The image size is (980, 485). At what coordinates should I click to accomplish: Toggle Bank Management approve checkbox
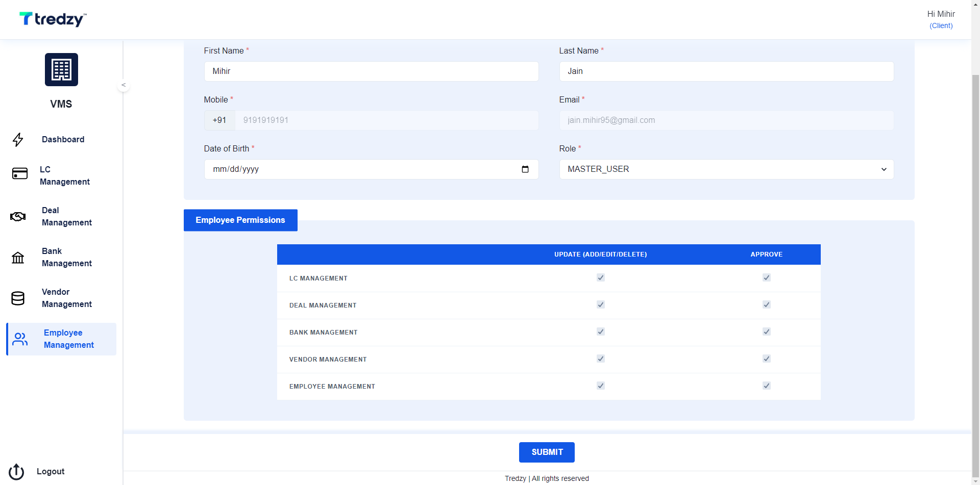click(x=767, y=331)
